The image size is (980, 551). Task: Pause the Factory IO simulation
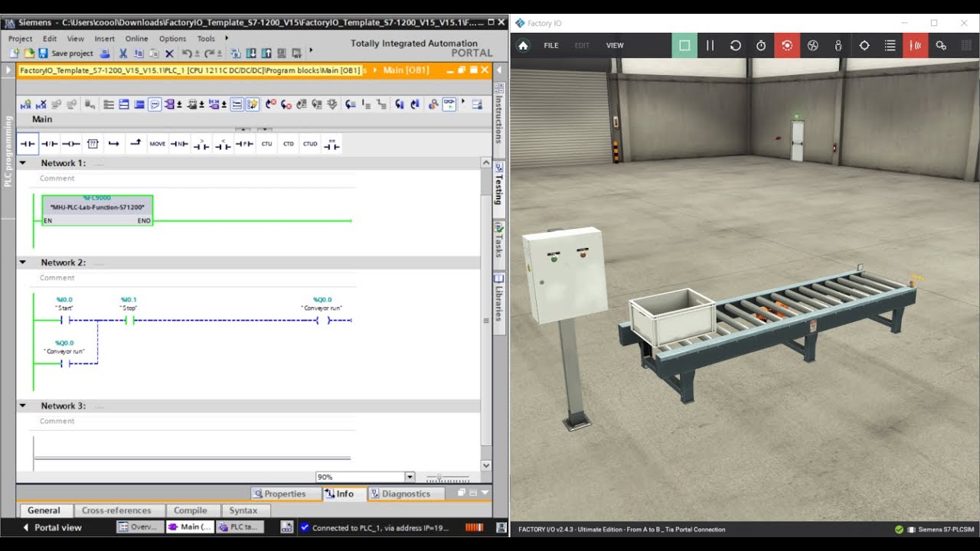[710, 45]
